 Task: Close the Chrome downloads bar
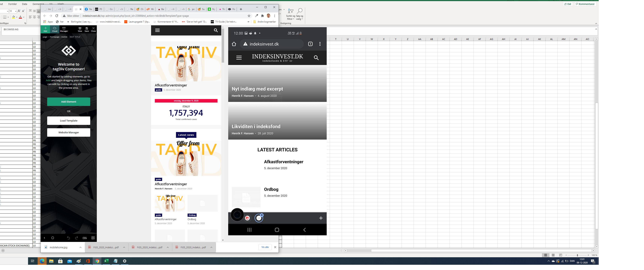tap(275, 247)
